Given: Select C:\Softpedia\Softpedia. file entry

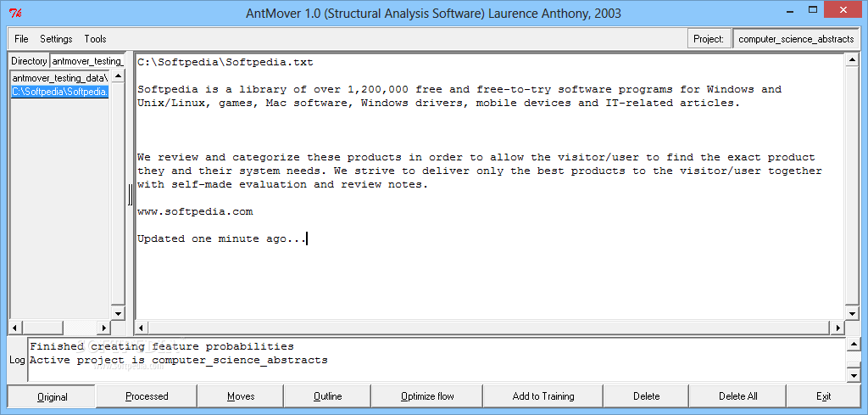Looking at the screenshot, I should pyautogui.click(x=60, y=92).
